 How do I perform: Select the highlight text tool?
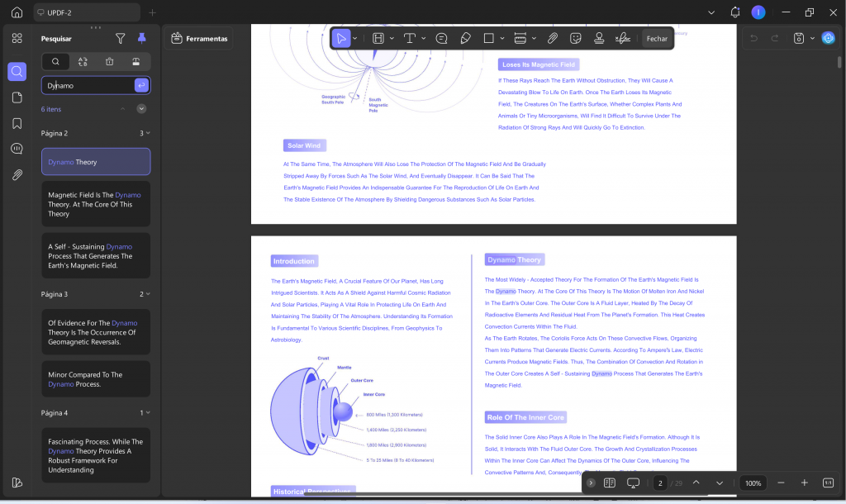click(378, 38)
